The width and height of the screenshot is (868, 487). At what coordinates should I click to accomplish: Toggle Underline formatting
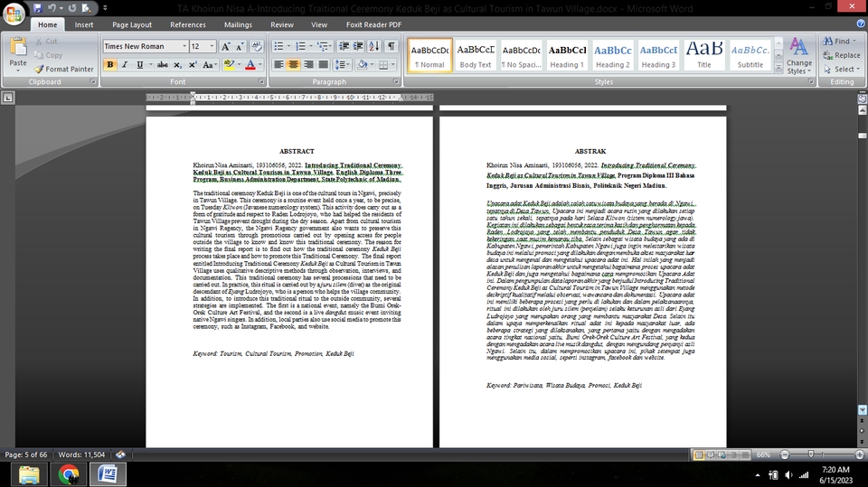click(139, 65)
